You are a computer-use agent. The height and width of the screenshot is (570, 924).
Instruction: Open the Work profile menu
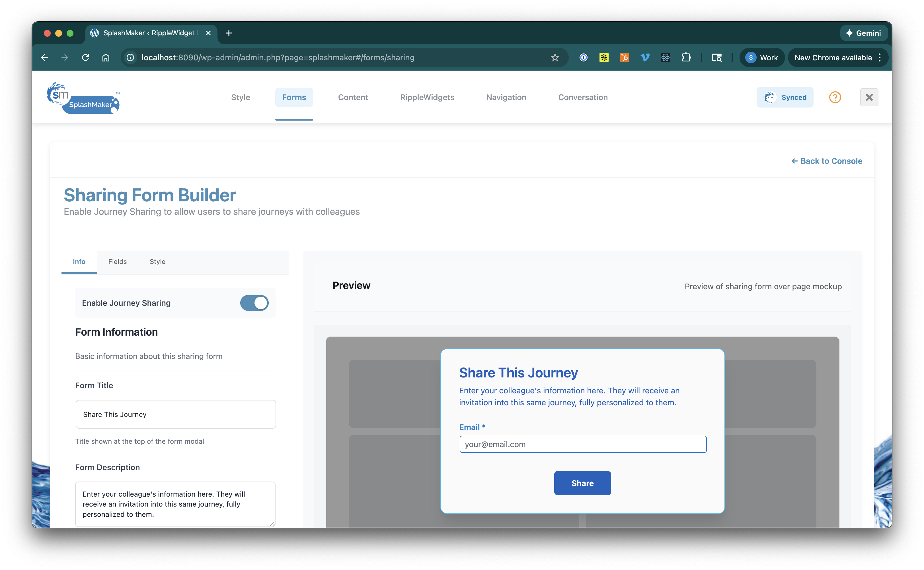pos(762,58)
